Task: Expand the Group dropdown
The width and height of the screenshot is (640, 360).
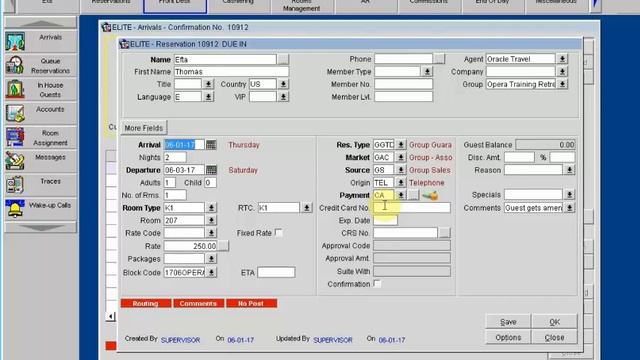Action: [562, 84]
